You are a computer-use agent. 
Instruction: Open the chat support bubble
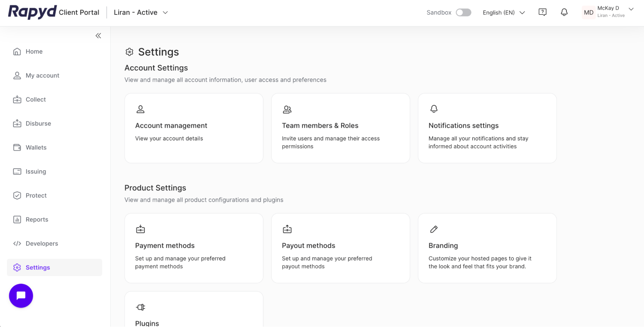(21, 295)
